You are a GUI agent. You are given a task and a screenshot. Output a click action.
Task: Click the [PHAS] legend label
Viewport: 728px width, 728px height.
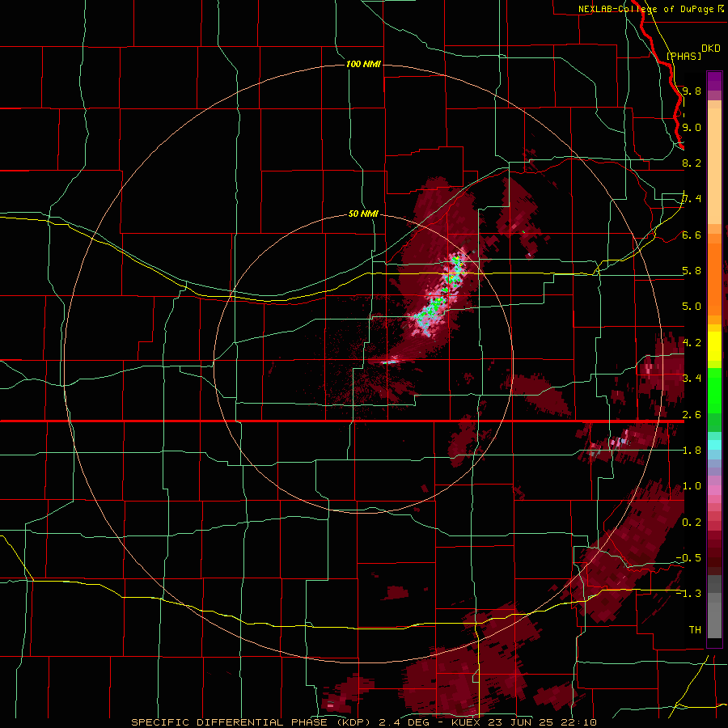point(684,56)
